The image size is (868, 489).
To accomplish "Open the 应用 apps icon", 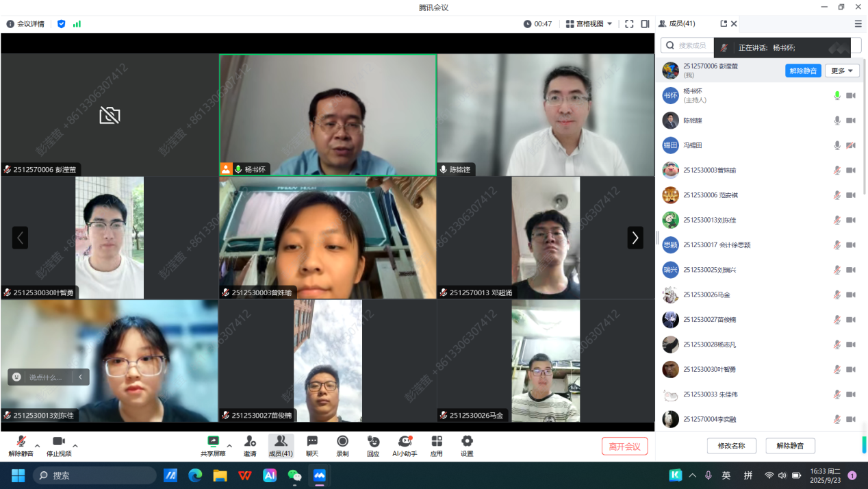I will 436,442.
